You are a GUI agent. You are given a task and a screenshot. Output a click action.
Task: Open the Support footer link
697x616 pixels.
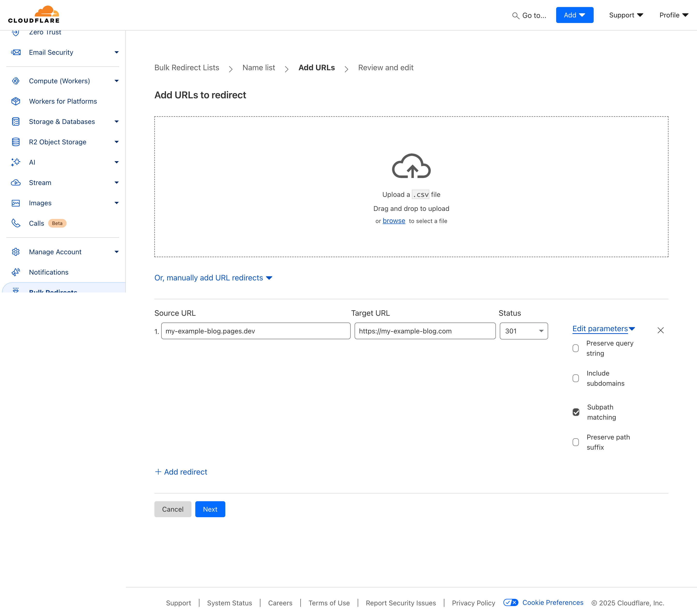click(x=178, y=603)
